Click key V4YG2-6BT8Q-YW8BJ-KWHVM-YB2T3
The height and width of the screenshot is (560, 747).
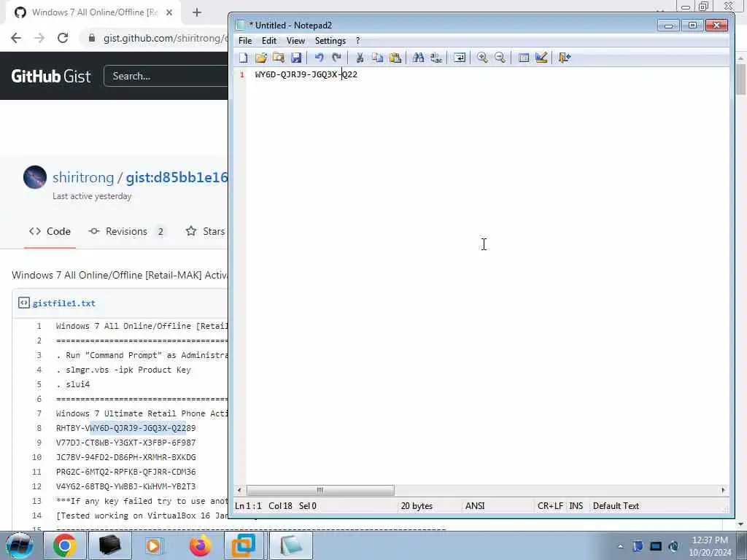pos(125,486)
